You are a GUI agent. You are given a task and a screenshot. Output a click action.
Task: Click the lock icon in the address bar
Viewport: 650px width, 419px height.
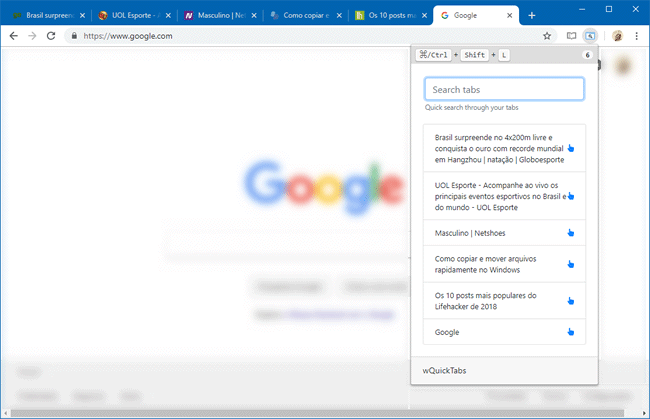click(74, 36)
